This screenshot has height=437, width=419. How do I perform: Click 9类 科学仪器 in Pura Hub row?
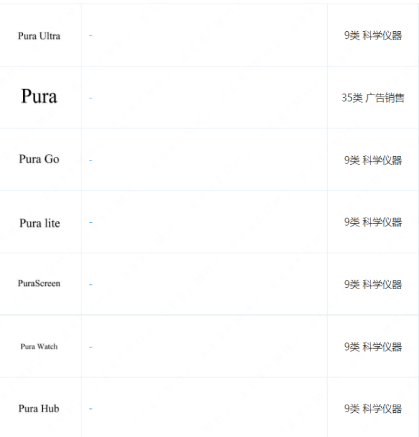[373, 409]
